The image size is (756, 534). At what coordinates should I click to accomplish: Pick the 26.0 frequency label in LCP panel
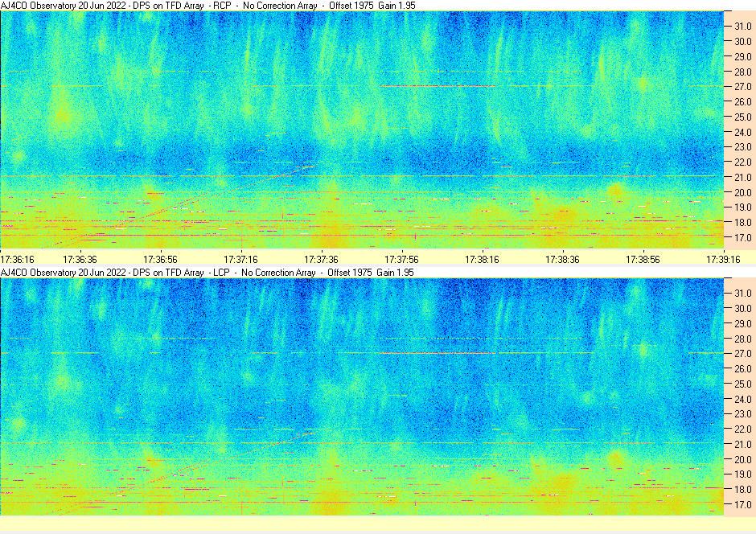coord(743,368)
